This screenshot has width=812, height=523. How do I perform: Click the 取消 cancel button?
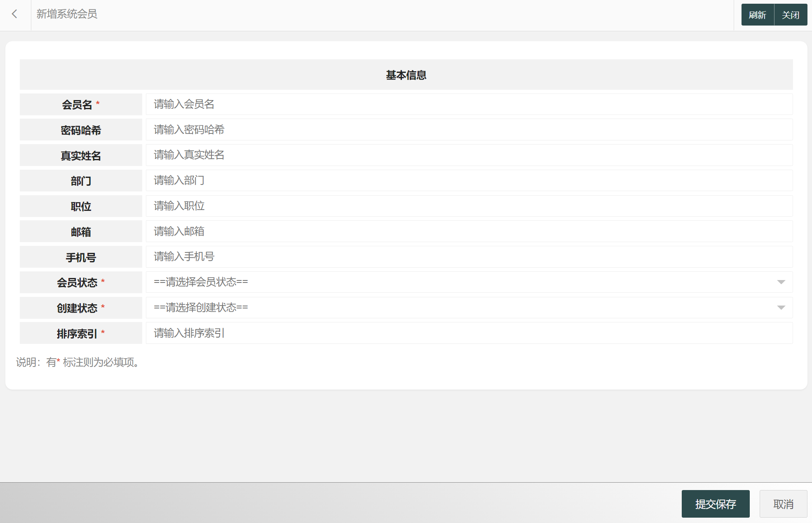point(783,504)
